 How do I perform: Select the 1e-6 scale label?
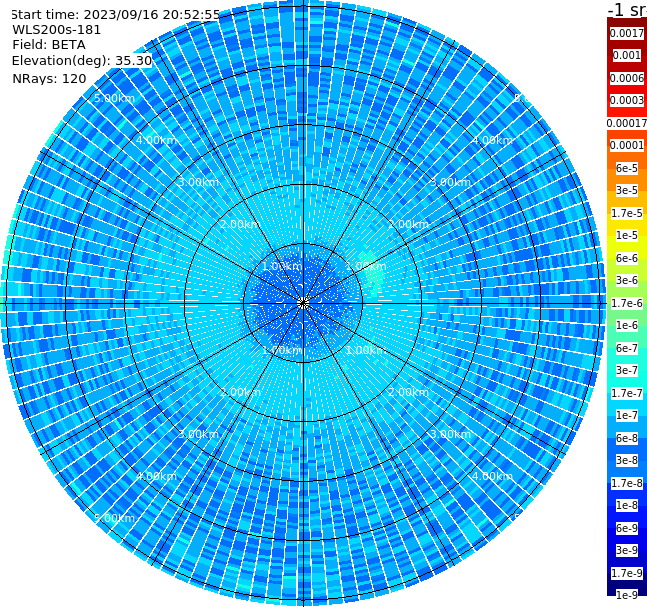point(627,325)
